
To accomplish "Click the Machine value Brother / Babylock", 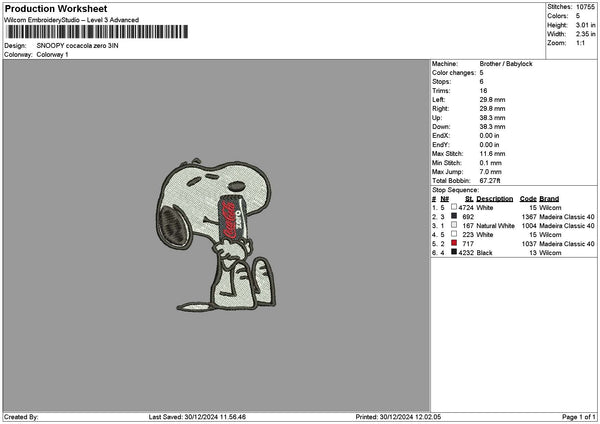I will point(506,64).
